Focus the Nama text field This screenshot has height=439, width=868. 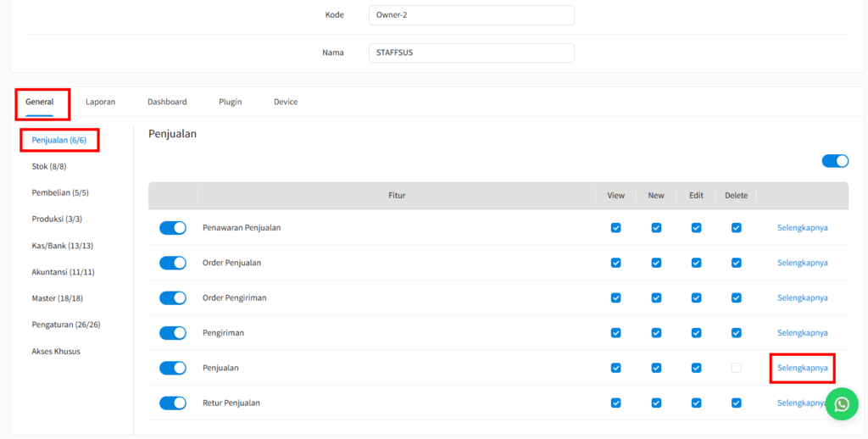coord(471,53)
